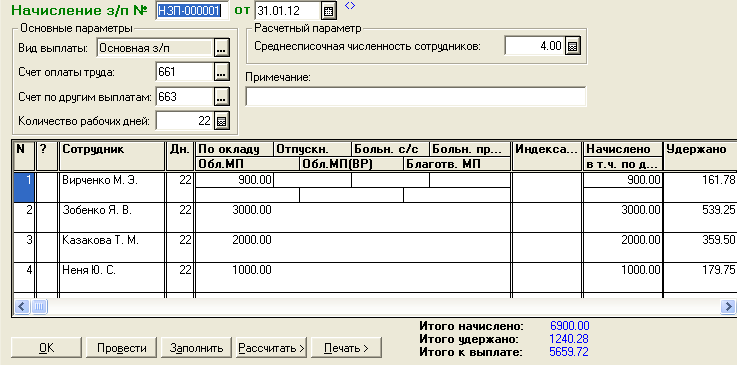
Task: Open selection for Вид выплаты field
Action: pos(221,47)
